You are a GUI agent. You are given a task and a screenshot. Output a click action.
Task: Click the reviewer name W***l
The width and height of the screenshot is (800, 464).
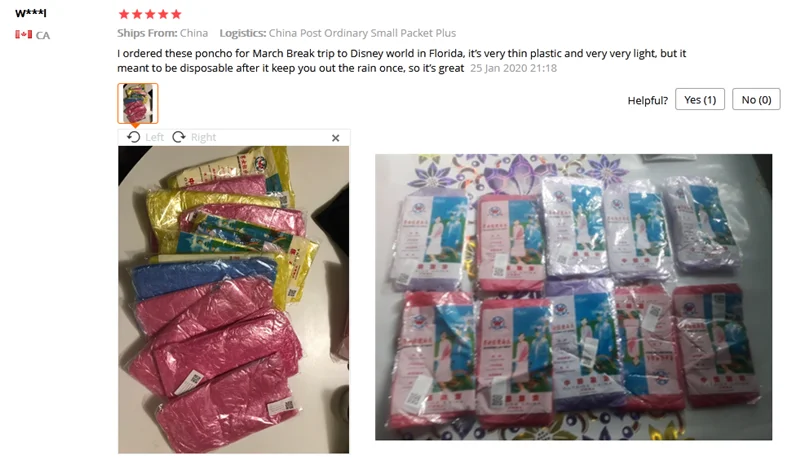coord(31,13)
